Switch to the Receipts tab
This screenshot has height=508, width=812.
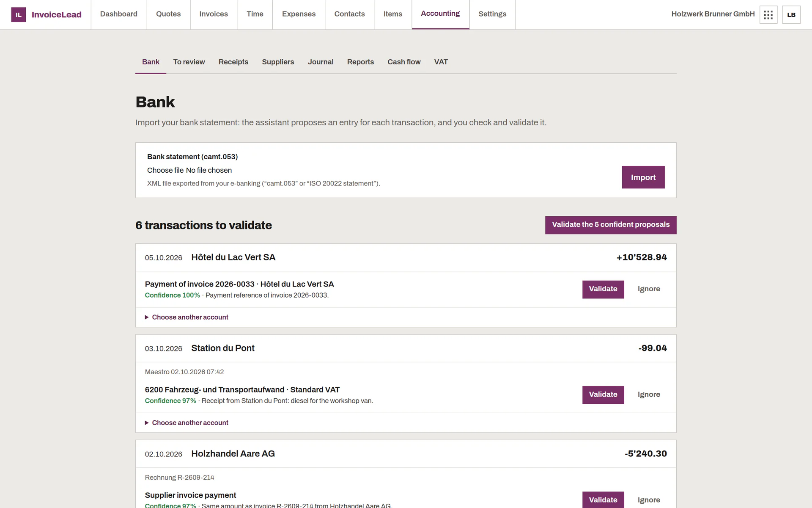tap(233, 62)
